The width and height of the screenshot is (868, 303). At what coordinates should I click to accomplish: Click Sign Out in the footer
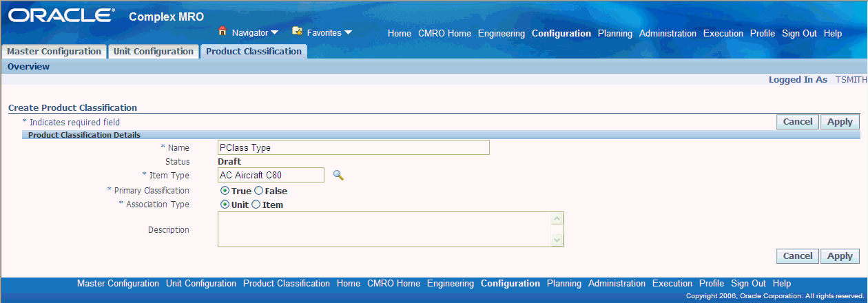pyautogui.click(x=748, y=284)
